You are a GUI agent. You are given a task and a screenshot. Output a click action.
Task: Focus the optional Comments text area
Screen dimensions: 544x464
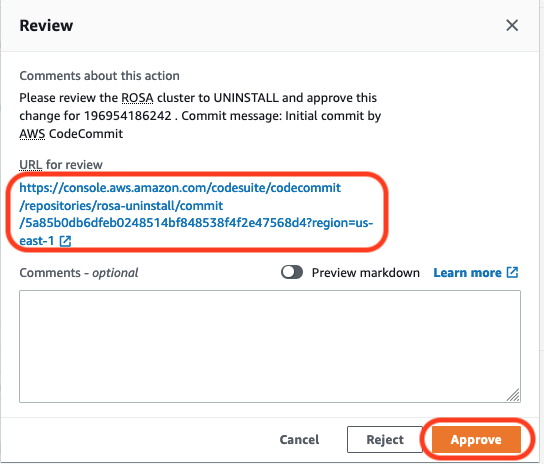click(270, 346)
